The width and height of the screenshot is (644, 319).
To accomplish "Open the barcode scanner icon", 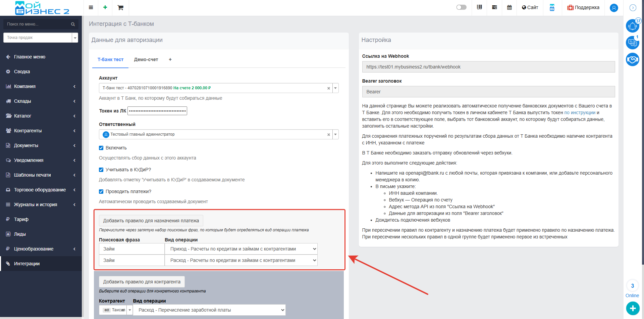I will tap(479, 7).
